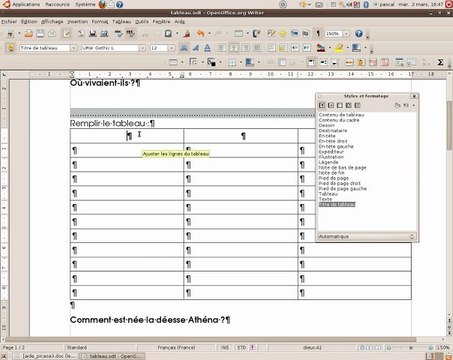Image resolution: width=453 pixels, height=360 pixels.
Task: Click the blue Help question mark icon
Action: pyautogui.click(x=359, y=33)
